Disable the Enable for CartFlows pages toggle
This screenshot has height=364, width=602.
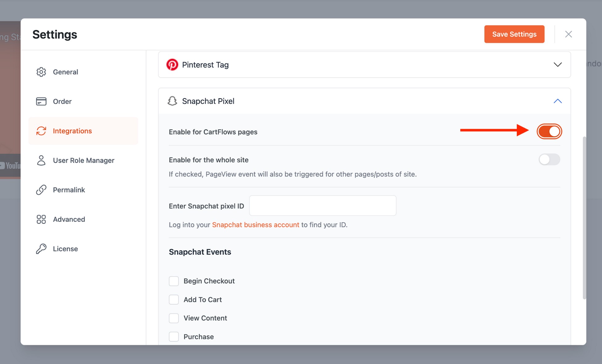[549, 132]
